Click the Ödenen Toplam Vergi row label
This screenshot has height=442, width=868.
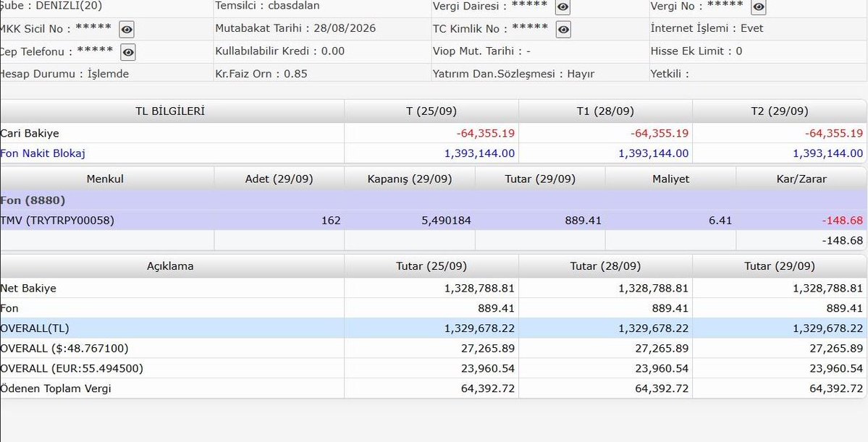(55, 388)
